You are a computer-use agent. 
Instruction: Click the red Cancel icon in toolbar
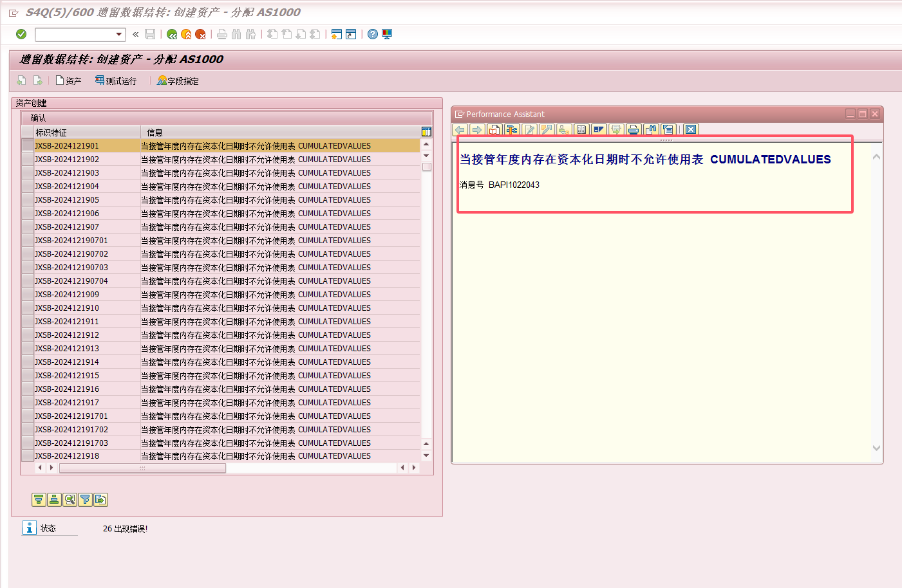(200, 34)
